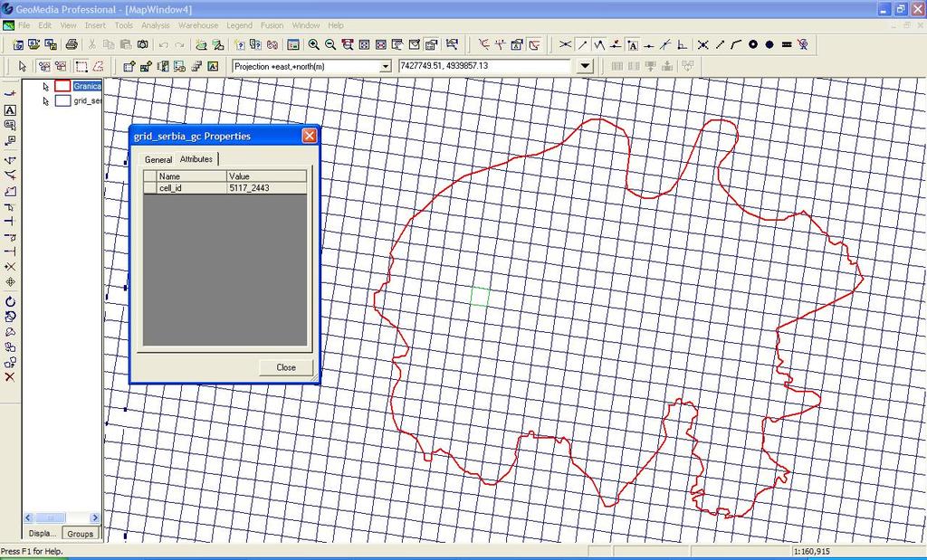927x560 pixels.
Task: Click the camera Snapshot toolbar icon
Action: [x=142, y=44]
